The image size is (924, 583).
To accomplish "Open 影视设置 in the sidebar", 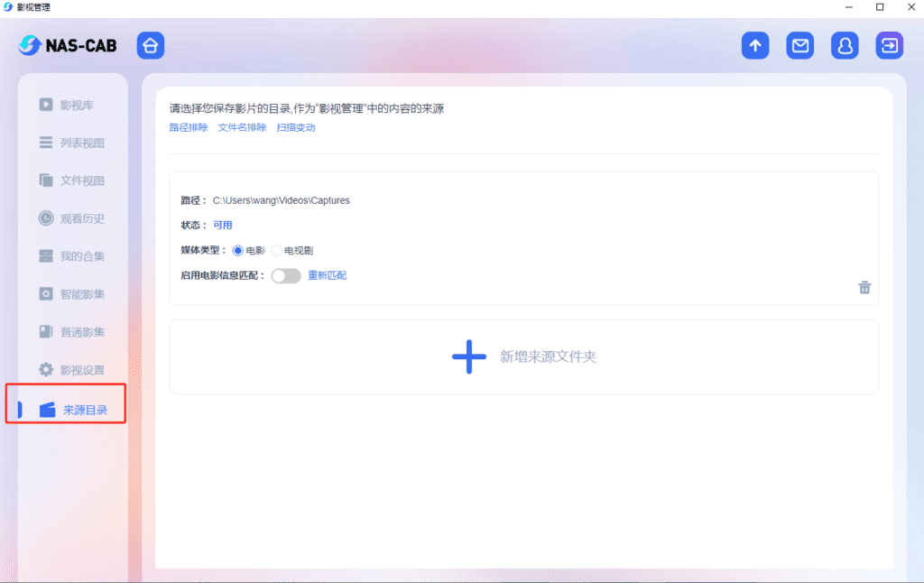I will click(x=81, y=370).
